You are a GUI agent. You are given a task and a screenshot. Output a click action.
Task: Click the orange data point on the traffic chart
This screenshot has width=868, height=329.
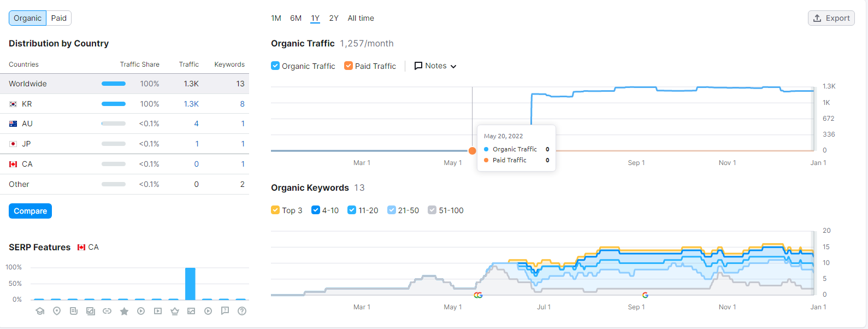pos(473,150)
